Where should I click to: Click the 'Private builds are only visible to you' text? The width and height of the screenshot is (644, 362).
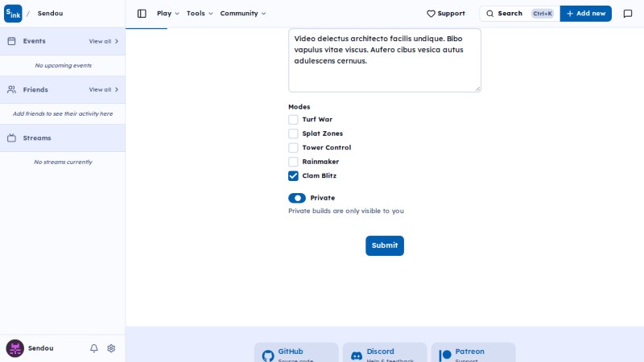346,211
